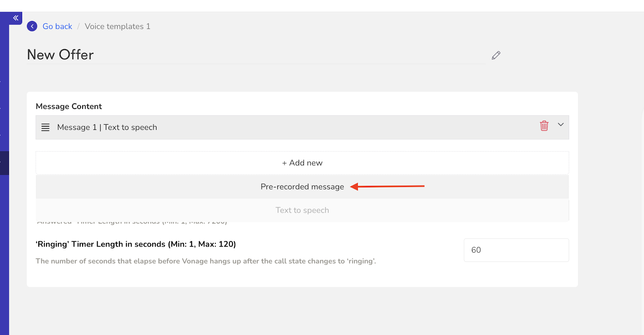
Task: Delete Message 1 using the red trash icon
Action: click(544, 126)
